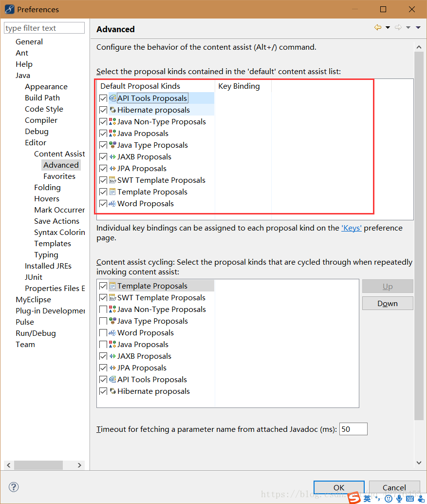427x504 pixels.
Task: Open the Templates preference page
Action: click(53, 244)
